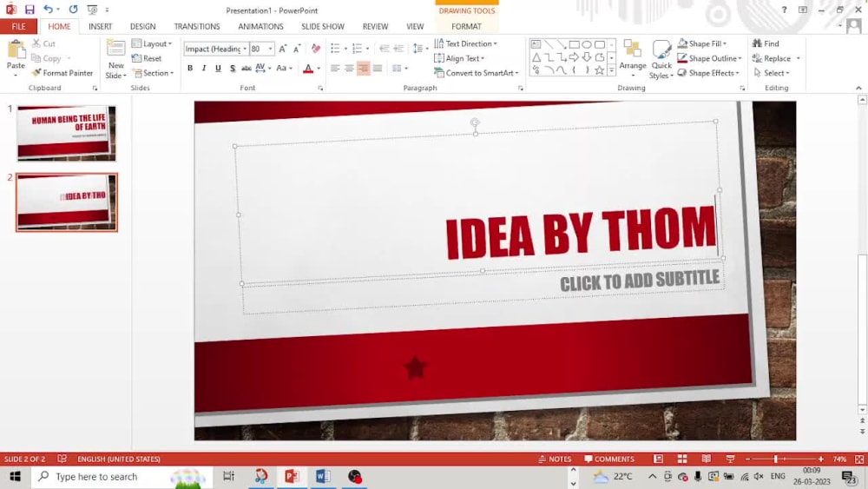Image resolution: width=868 pixels, height=489 pixels.
Task: Click the Redo/Repeat icon
Action: [x=73, y=10]
